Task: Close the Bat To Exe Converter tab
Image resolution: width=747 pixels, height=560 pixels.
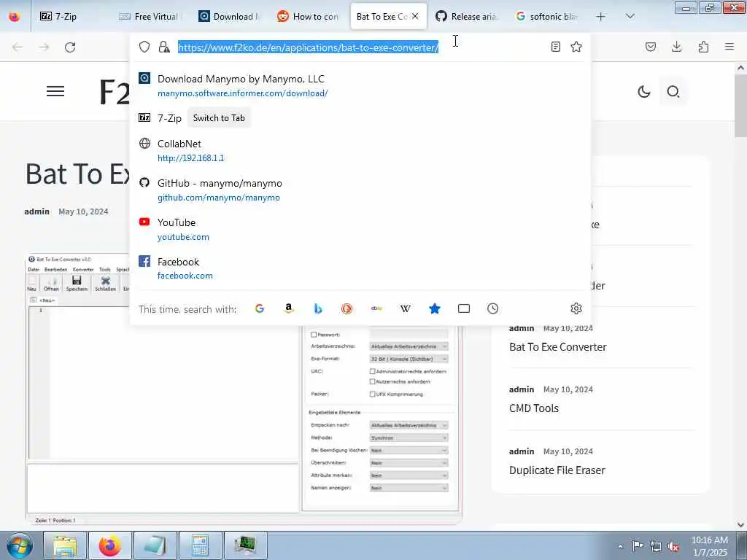Action: click(415, 16)
